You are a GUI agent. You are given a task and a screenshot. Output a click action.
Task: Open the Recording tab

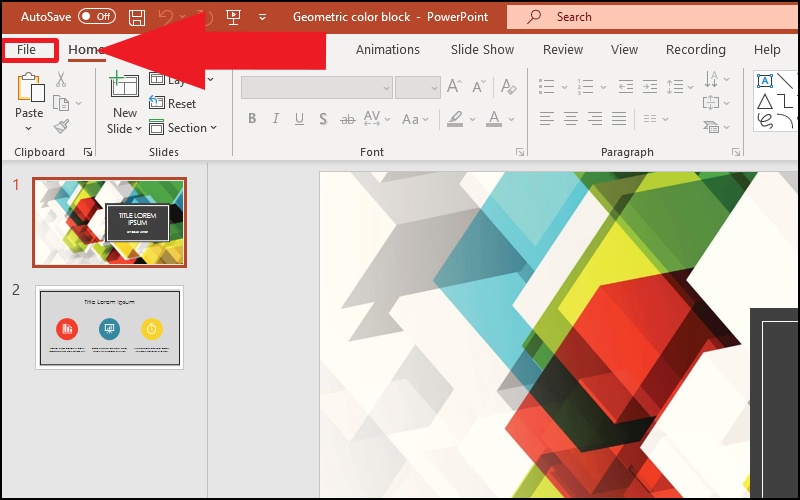pyautogui.click(x=695, y=49)
